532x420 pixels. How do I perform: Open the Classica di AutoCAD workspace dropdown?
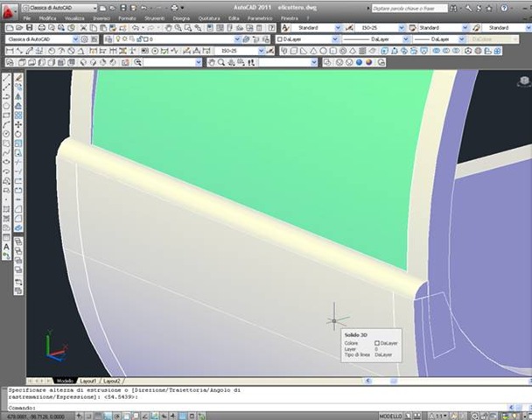61,7
